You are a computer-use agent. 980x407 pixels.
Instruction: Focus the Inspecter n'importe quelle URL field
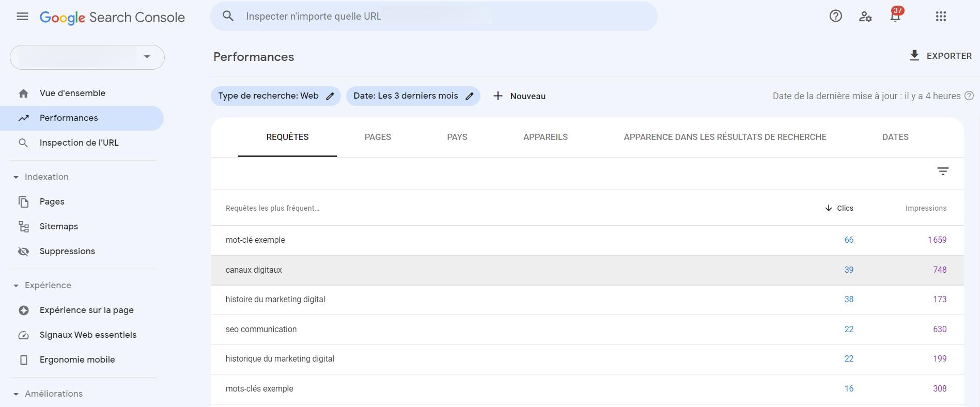434,16
